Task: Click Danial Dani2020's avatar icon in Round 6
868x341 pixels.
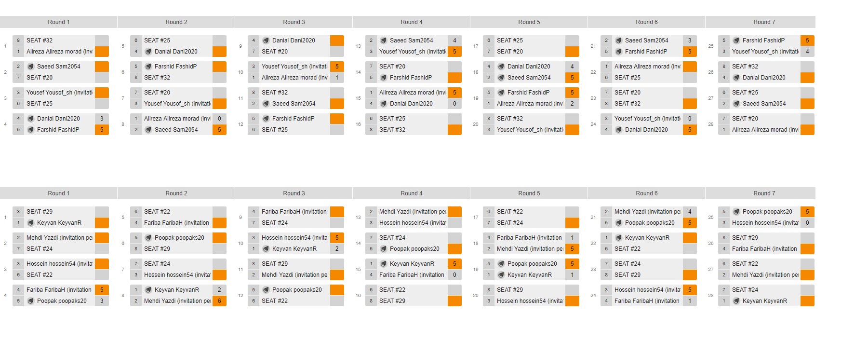Action: point(619,130)
